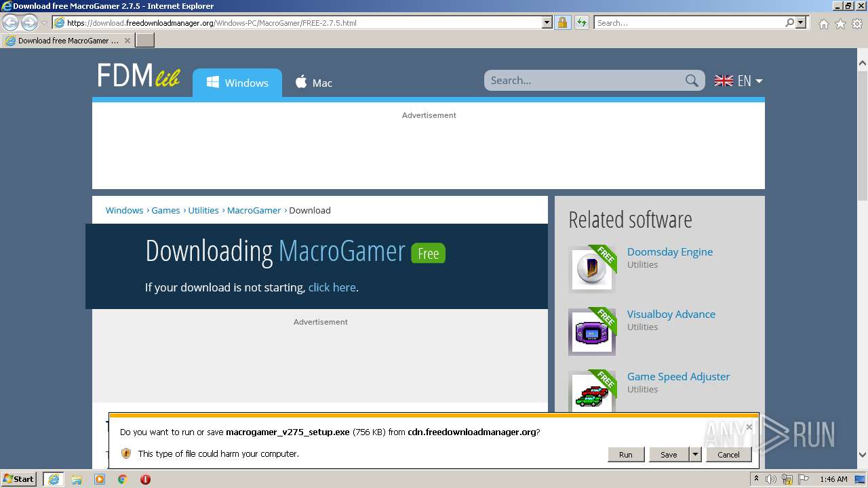Viewport: 868px width, 488px height.
Task: Show hidden tray icons arrow
Action: pyautogui.click(x=756, y=479)
